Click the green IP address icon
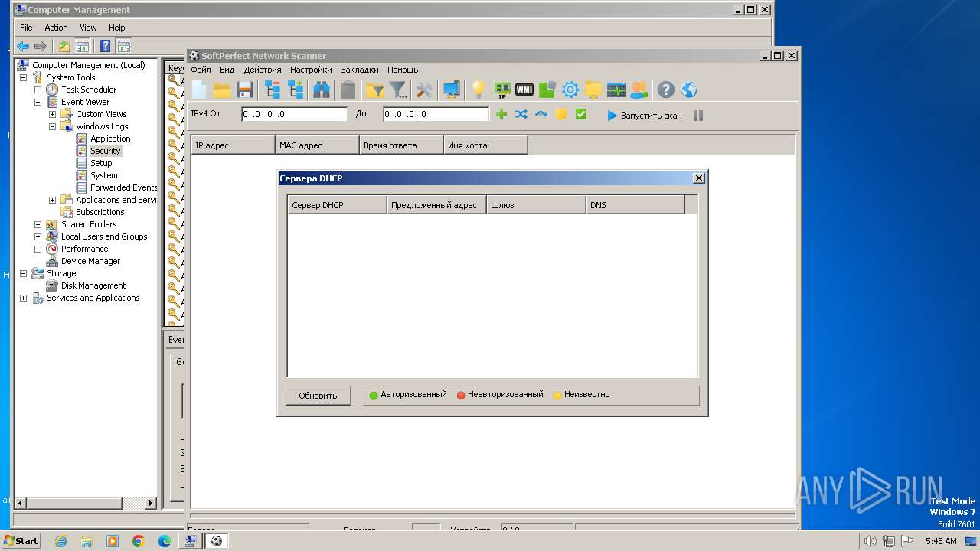 click(502, 90)
